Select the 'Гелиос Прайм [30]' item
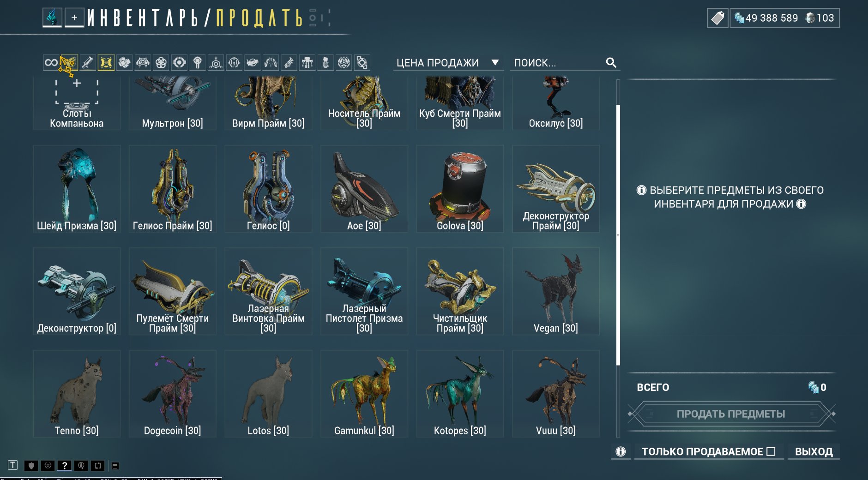Screen dimensions: 868x480 tap(173, 189)
